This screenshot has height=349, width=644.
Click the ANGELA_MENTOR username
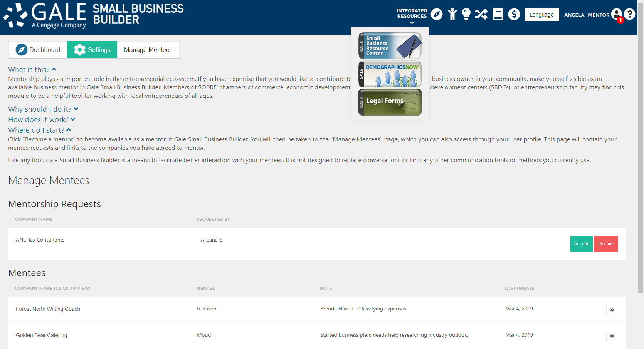tap(587, 15)
